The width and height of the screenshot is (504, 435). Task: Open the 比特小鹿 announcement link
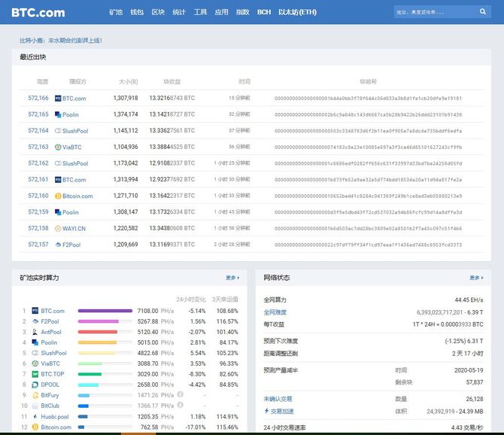[61, 41]
